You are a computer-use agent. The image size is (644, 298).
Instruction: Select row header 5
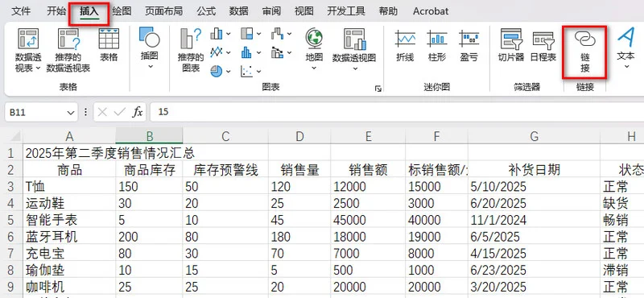coord(11,220)
